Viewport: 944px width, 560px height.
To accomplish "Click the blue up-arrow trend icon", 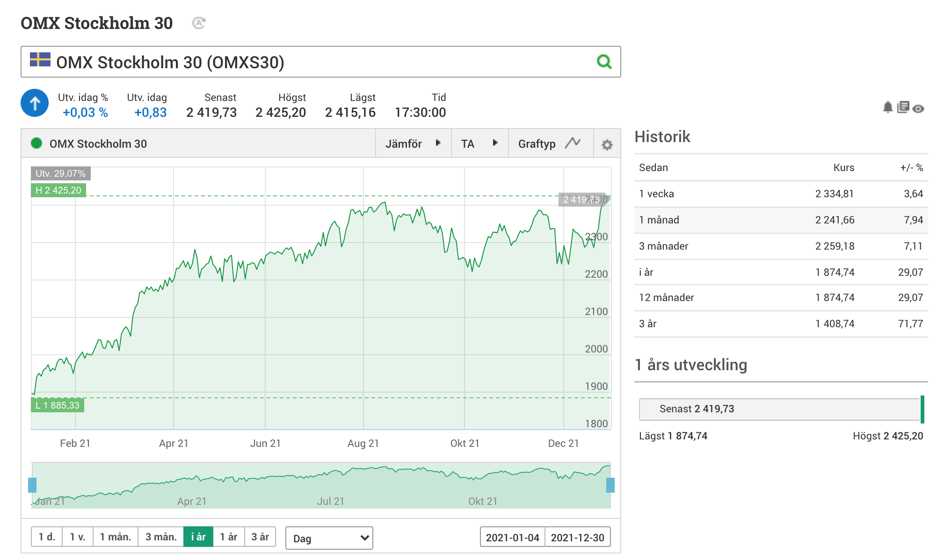I will [x=35, y=103].
